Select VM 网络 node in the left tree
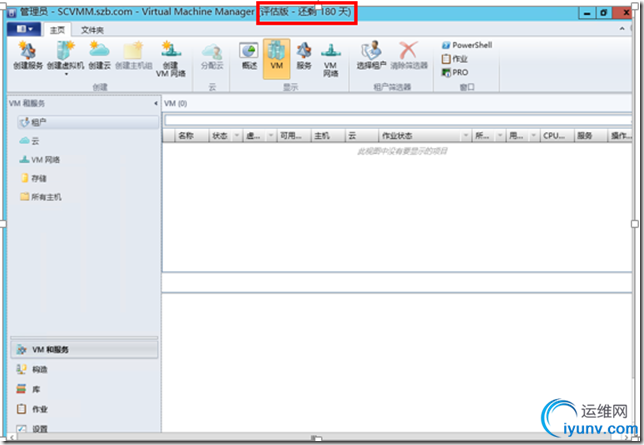Viewport: 644px width, 445px height. click(39, 160)
